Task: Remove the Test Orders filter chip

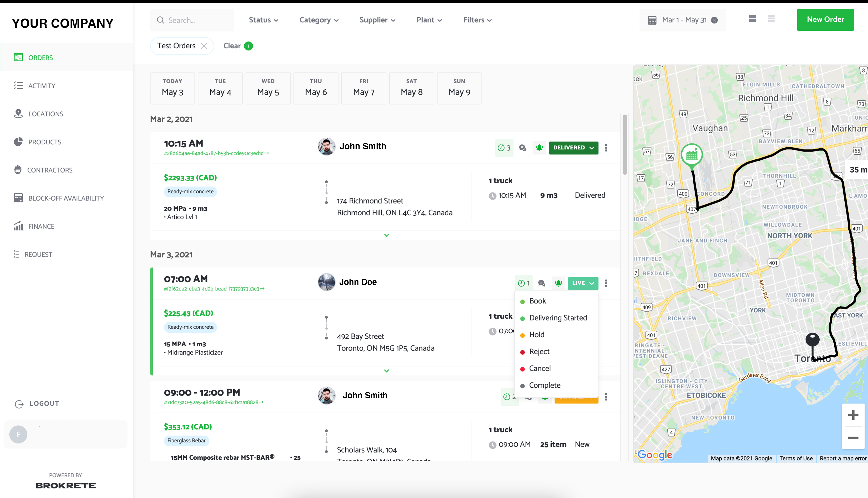Action: coord(204,46)
